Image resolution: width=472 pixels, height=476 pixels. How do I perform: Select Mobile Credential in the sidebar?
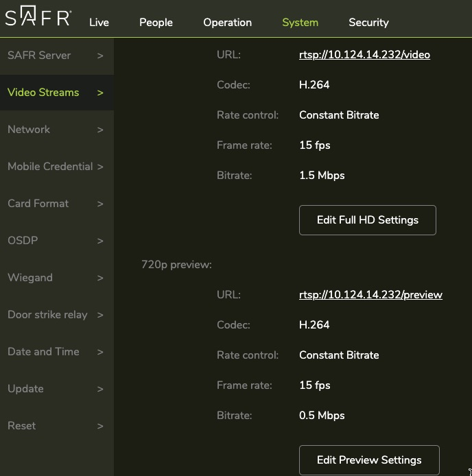(50, 167)
